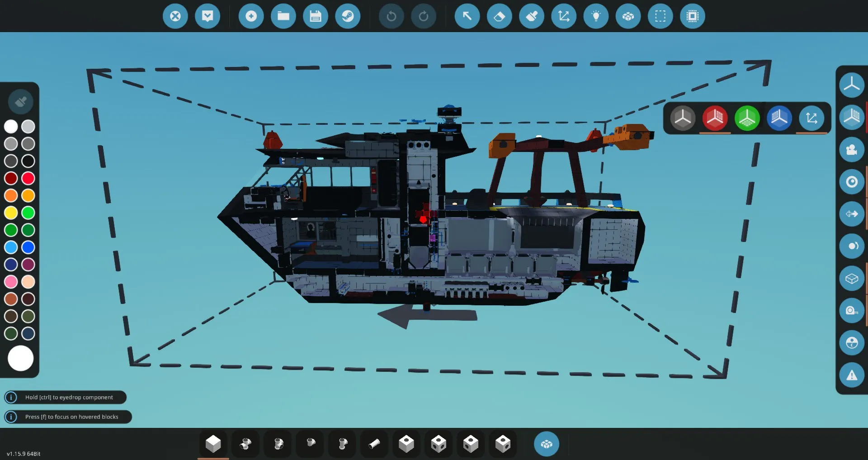Screen dimensions: 868x460
Task: Open the Steam Workshop icon
Action: coord(347,16)
